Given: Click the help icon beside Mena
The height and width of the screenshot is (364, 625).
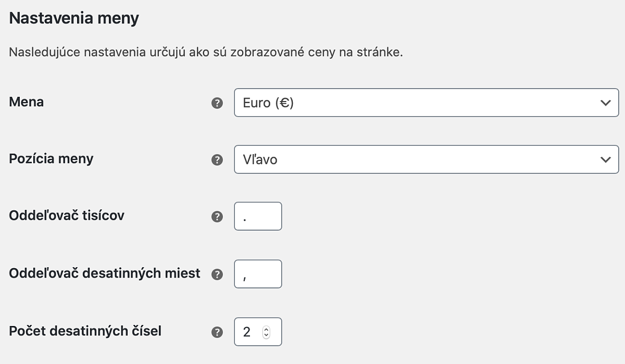Looking at the screenshot, I should pos(217,103).
